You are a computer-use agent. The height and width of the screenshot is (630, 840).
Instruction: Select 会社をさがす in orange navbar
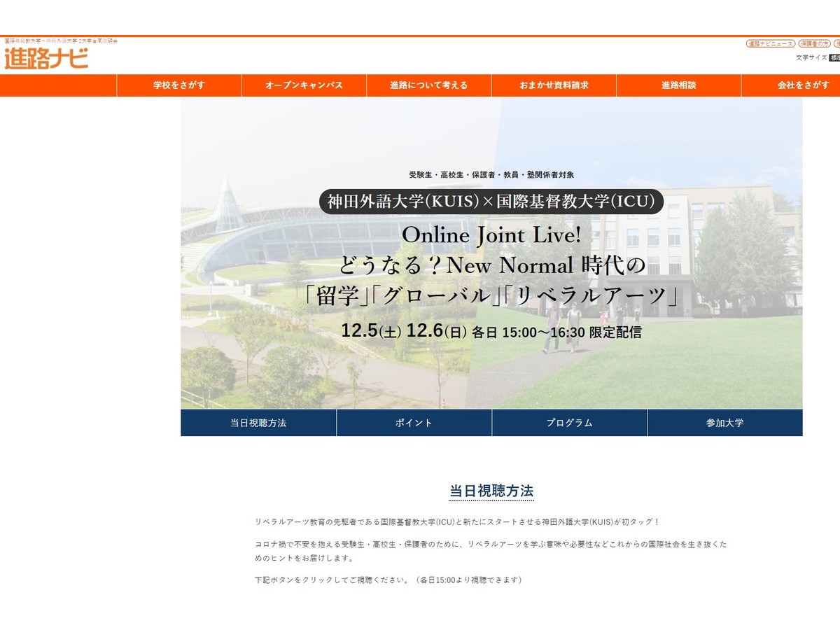coord(803,85)
